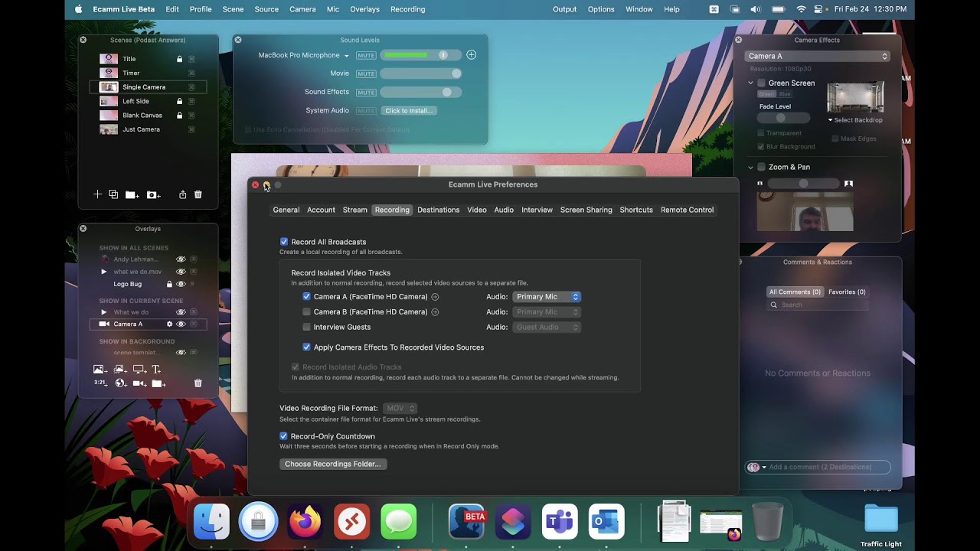Enable the Green Screen checkbox
This screenshot has height=551, width=980.
click(x=762, y=83)
